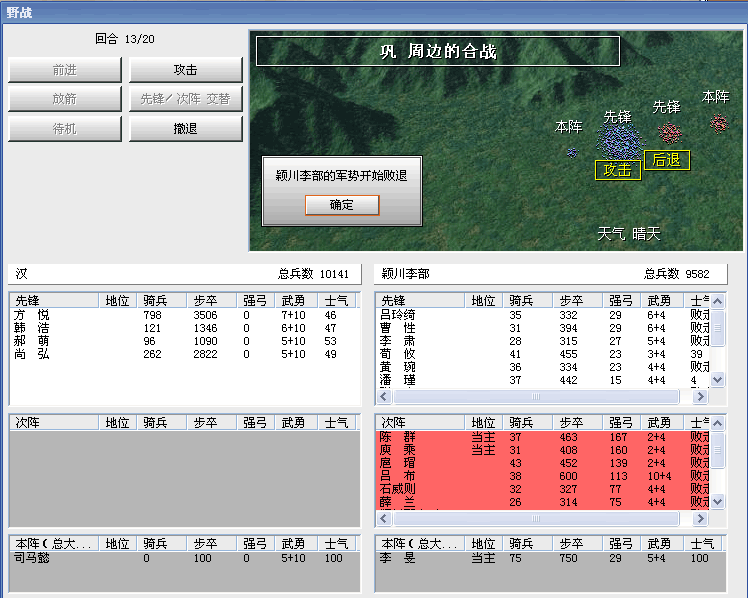The width and height of the screenshot is (748, 598).
Task: Select the blue 先锋 troop cluster on the map
Action: pos(621,140)
